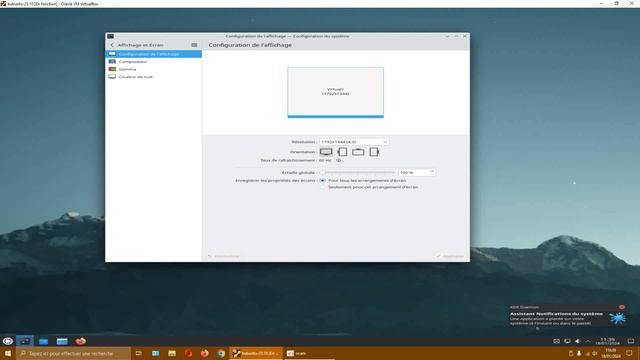Viewport: 640px width, 360px height.
Task: Click the Appliquer button
Action: [x=450, y=256]
